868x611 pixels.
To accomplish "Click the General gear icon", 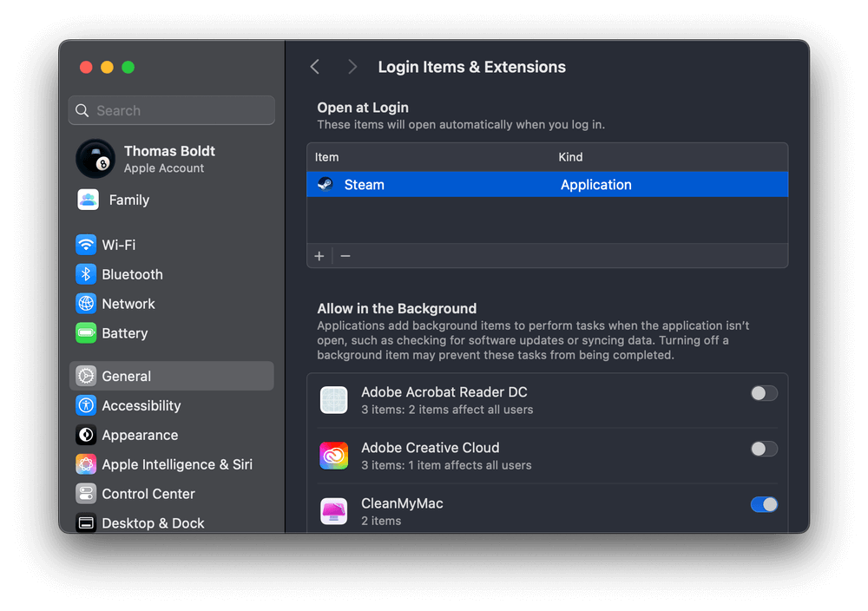I will point(86,376).
